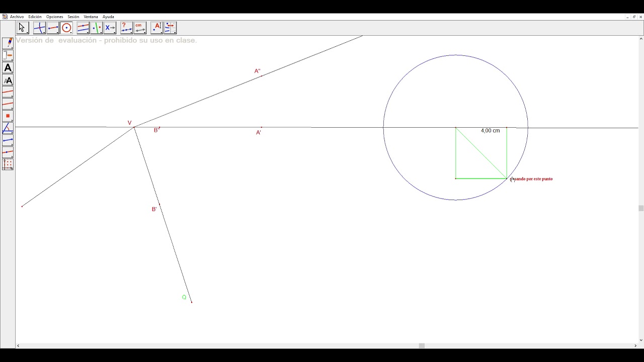Pick the fill roller attribute
This screenshot has height=362, width=644.
pos(8,55)
